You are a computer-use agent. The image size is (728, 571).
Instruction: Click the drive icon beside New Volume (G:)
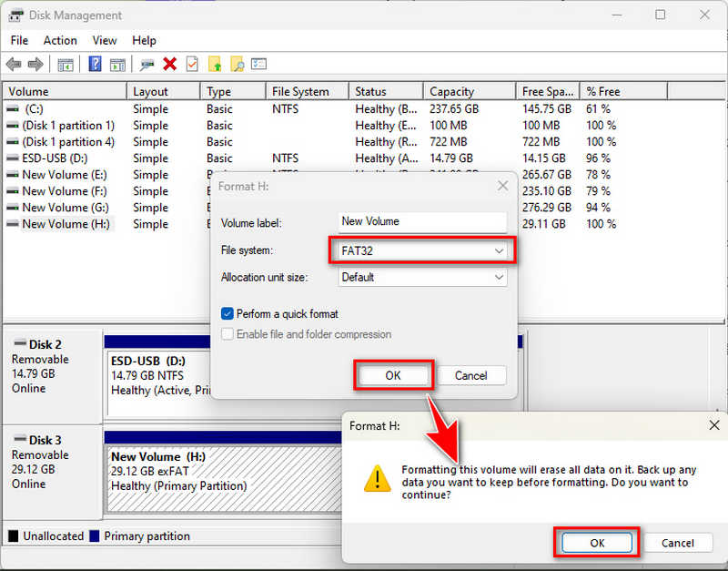(13, 208)
